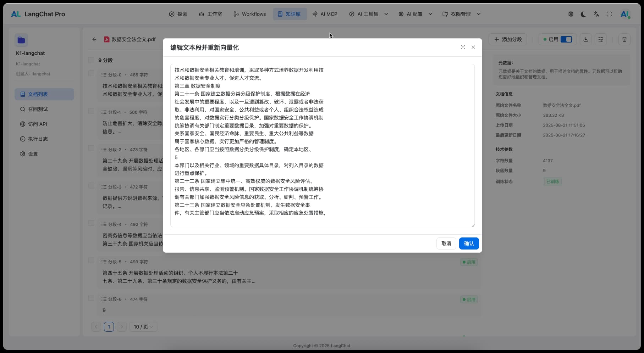Go back using the left arrow
Viewport: 644px width, 353px height.
pos(94,39)
